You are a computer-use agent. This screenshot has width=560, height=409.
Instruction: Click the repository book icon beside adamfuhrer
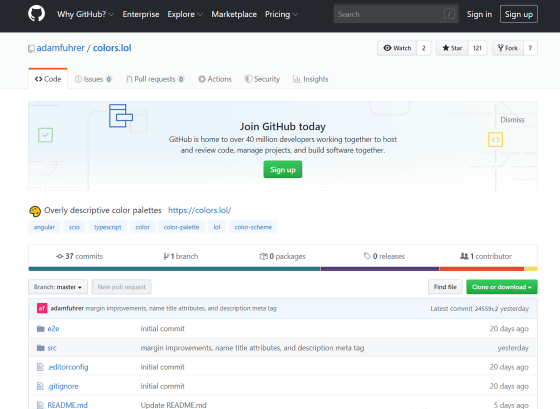pyautogui.click(x=31, y=49)
